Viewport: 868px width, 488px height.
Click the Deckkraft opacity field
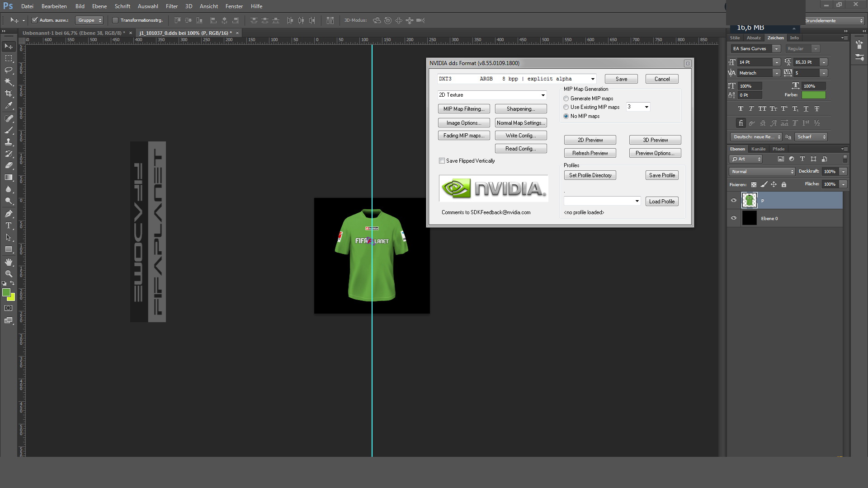830,172
